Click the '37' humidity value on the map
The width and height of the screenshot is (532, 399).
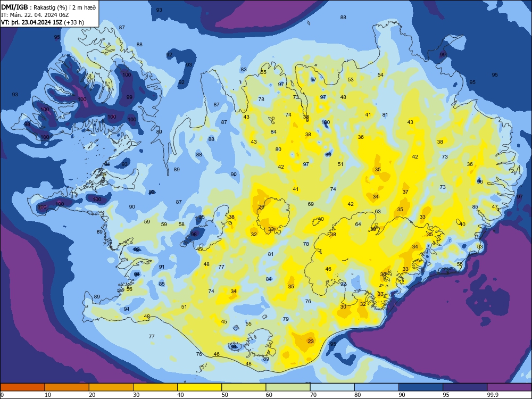point(405,192)
